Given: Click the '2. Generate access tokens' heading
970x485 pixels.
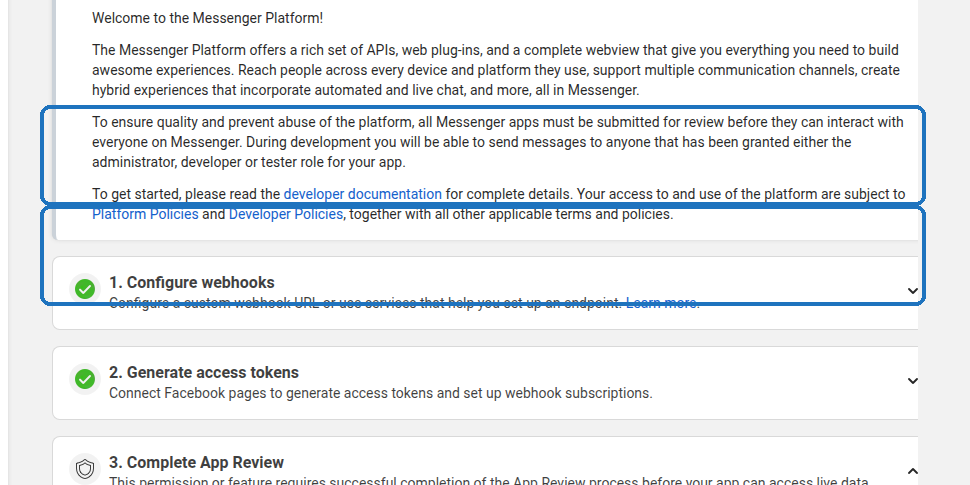Looking at the screenshot, I should point(204,372).
